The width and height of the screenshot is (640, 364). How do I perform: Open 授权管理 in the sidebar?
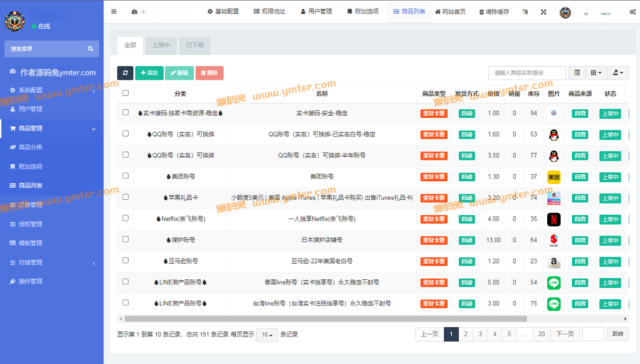[52, 224]
